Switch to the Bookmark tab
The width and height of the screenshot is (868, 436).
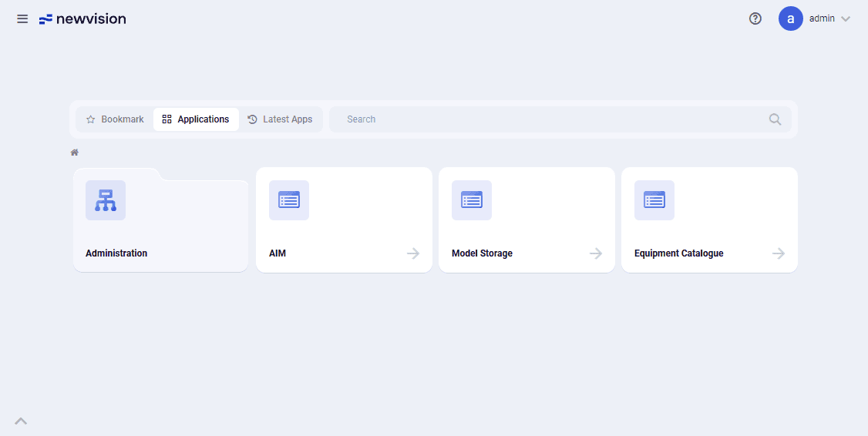(115, 119)
